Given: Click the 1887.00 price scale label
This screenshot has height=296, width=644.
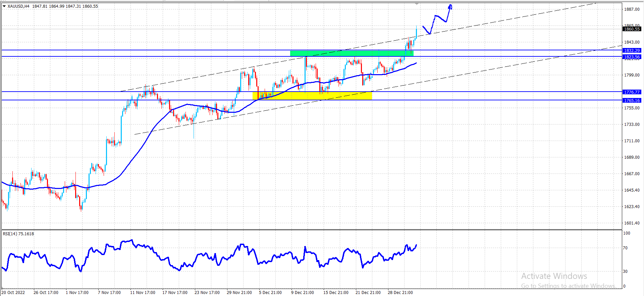Looking at the screenshot, I should tap(632, 9).
